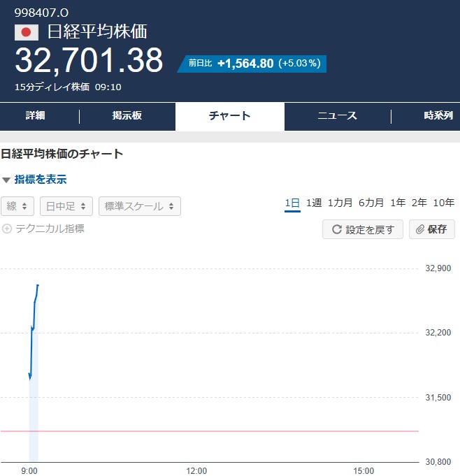This screenshot has height=476, width=460.
Task: Click the 保存 button
Action: [x=432, y=229]
